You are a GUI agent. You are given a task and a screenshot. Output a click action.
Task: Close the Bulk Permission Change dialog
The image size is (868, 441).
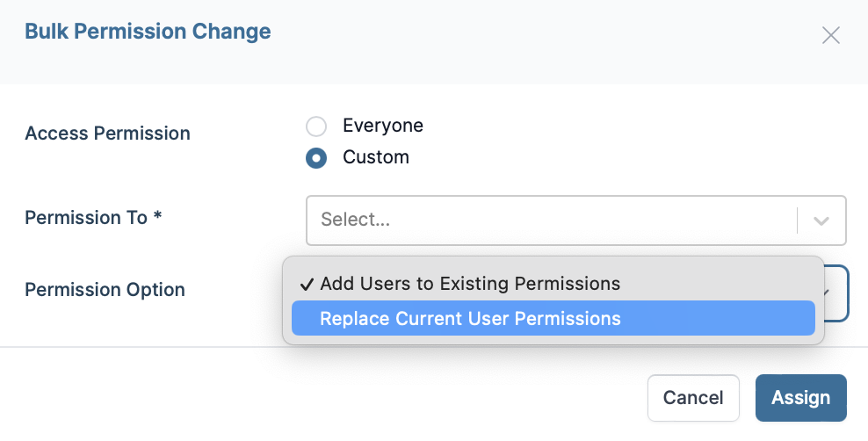point(830,35)
